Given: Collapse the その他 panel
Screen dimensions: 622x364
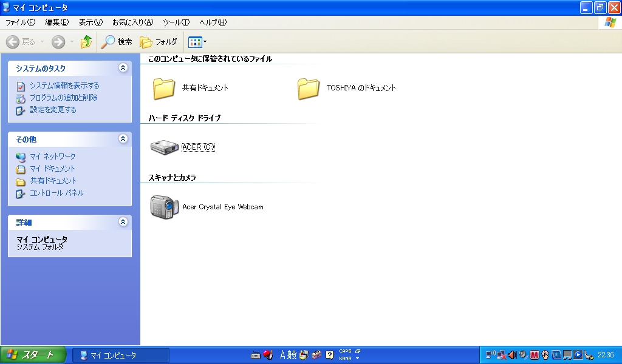Looking at the screenshot, I should click(x=123, y=139).
